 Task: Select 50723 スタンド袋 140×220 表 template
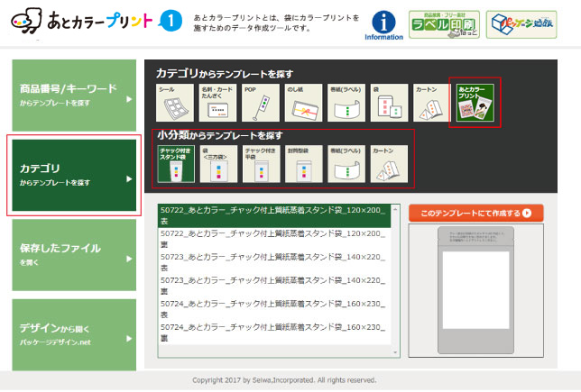tap(274, 262)
